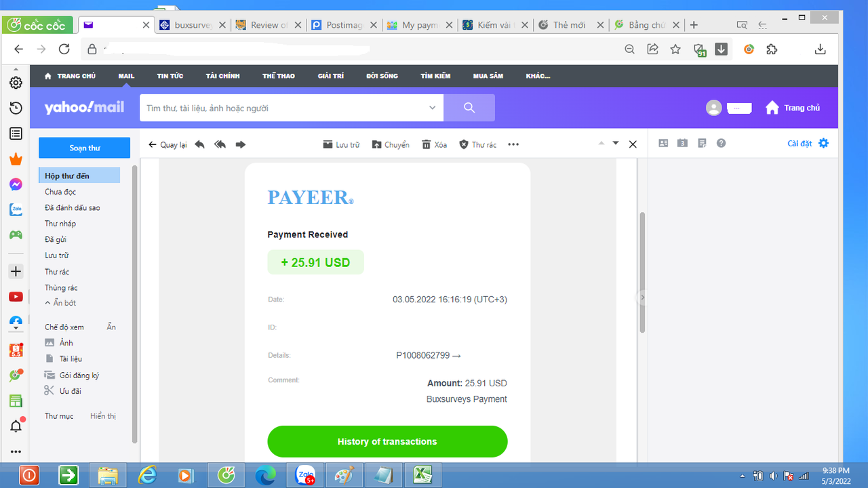The image size is (868, 488).
Task: Open YouTube shortcut in sidebar
Action: tap(16, 297)
